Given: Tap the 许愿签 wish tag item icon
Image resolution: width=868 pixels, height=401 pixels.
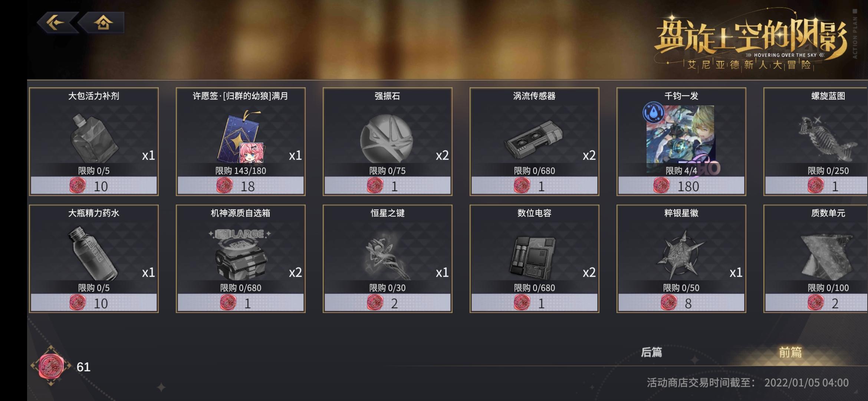Looking at the screenshot, I should (241, 137).
